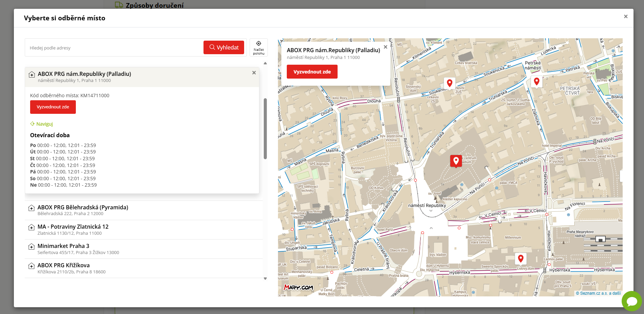Screen dimensions: 644x314
Task: Collapse the ABOX PRG nám.Republiky details card
Action: (254, 73)
